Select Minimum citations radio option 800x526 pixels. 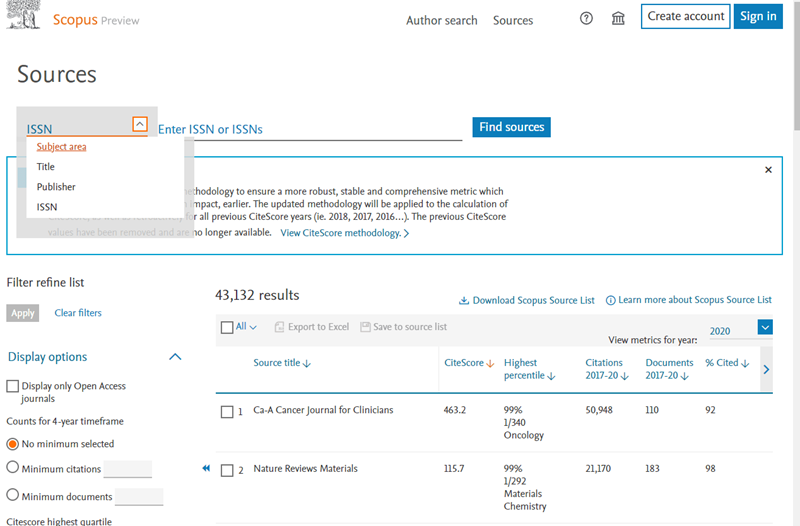click(13, 467)
